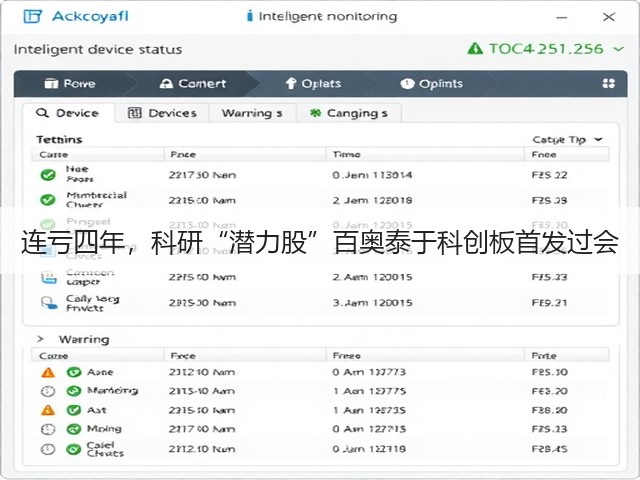Select the Aane warning name
Image resolution: width=640 pixels, height=480 pixels.
[100, 372]
